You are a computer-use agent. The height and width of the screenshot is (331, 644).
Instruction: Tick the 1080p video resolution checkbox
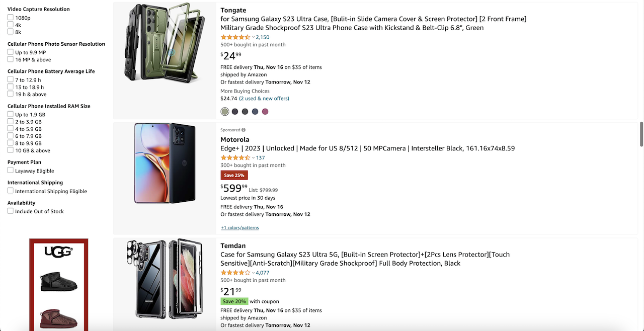point(11,18)
